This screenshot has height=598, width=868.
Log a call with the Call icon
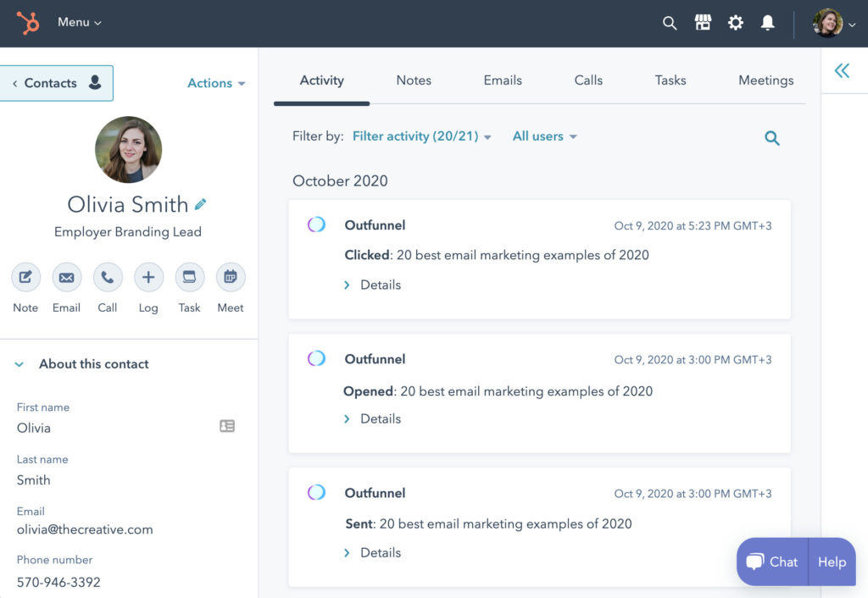click(107, 277)
